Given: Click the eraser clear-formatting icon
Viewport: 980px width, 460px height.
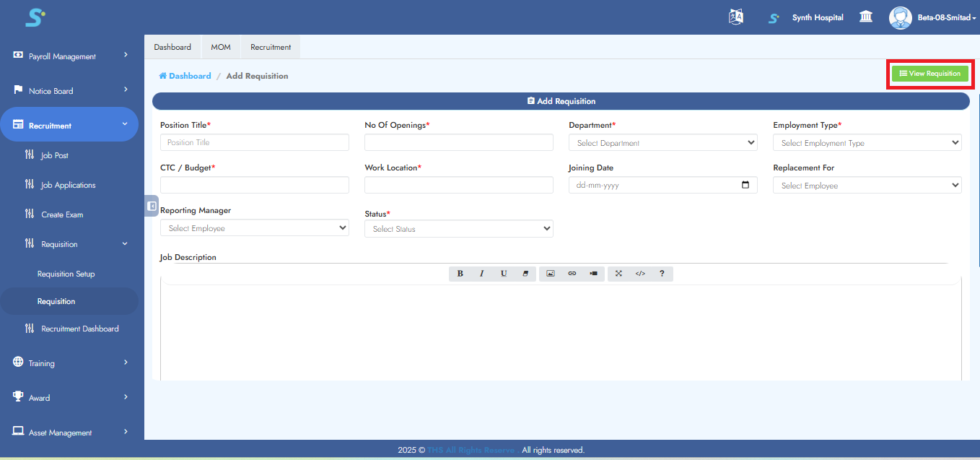Looking at the screenshot, I should pos(525,274).
